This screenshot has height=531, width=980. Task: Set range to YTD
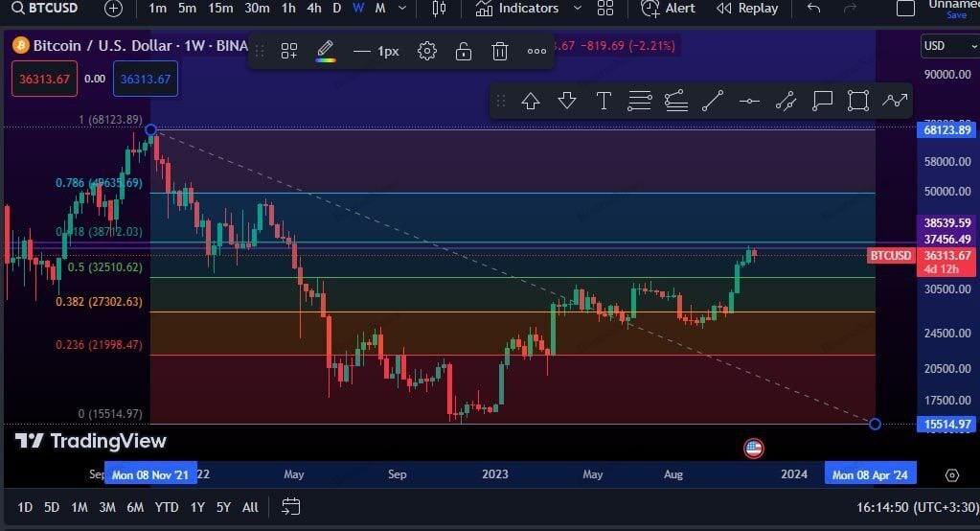167,507
